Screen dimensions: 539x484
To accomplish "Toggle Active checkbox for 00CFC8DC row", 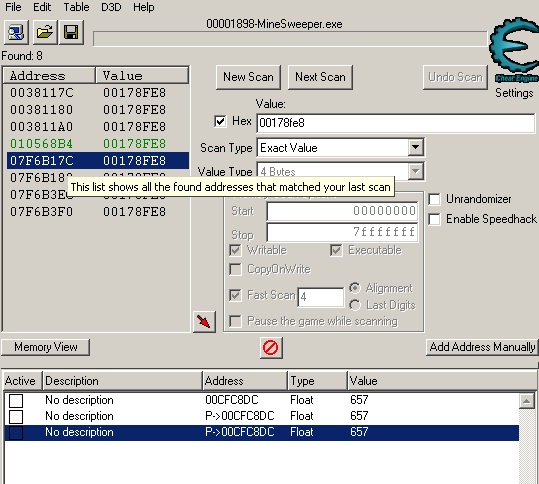I will [16, 400].
